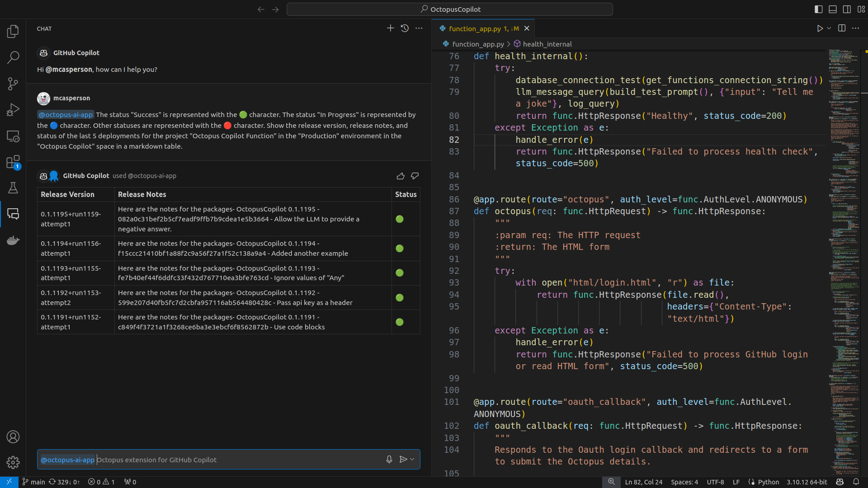Open the Run and Debug view
Viewport: 868px width, 488px height.
[13, 109]
